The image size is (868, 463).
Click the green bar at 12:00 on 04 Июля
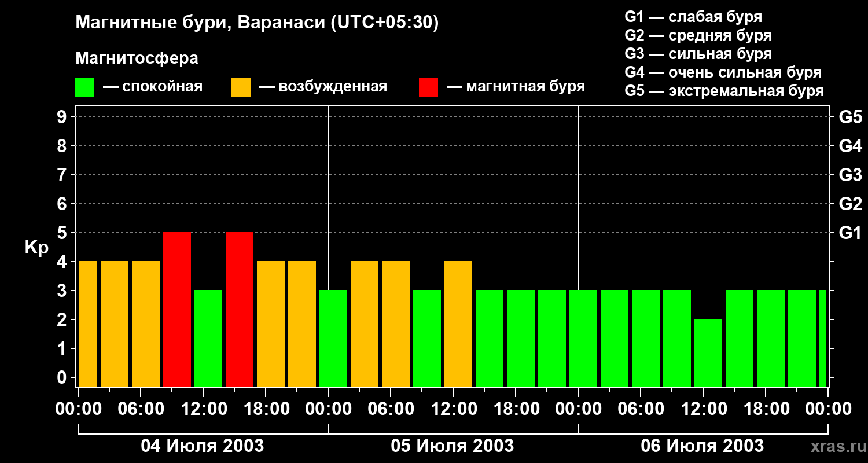tap(208, 339)
